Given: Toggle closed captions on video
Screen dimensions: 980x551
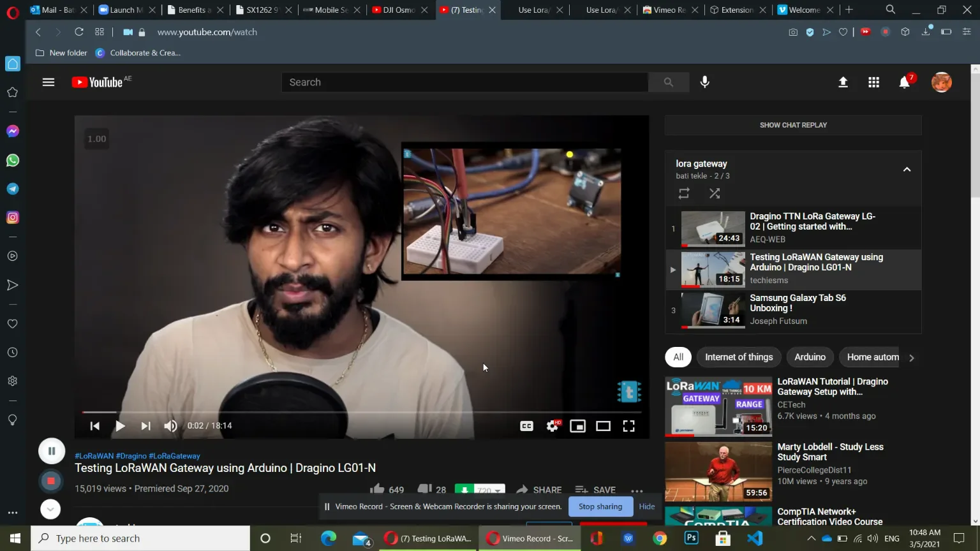Looking at the screenshot, I should tap(526, 426).
